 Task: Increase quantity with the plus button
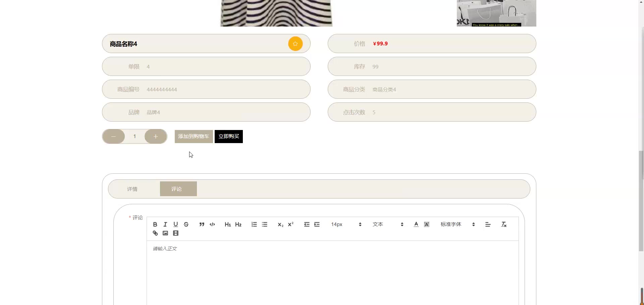coord(156,136)
